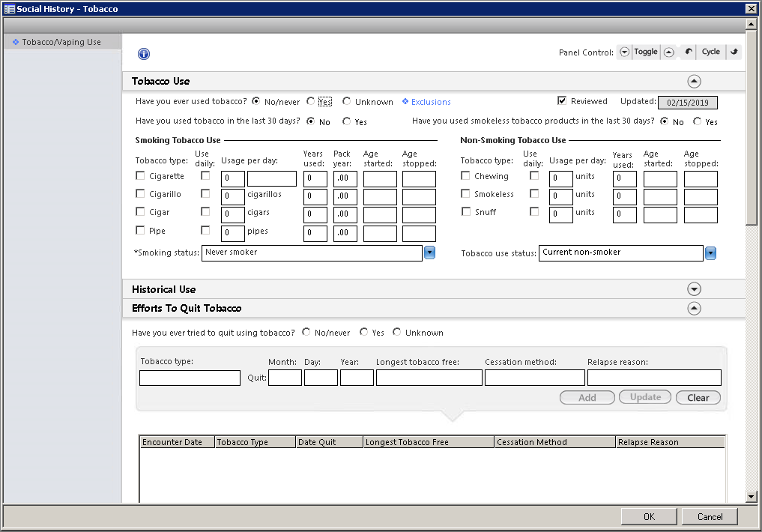Click the Clear button
This screenshot has height=532, width=762.
point(698,397)
